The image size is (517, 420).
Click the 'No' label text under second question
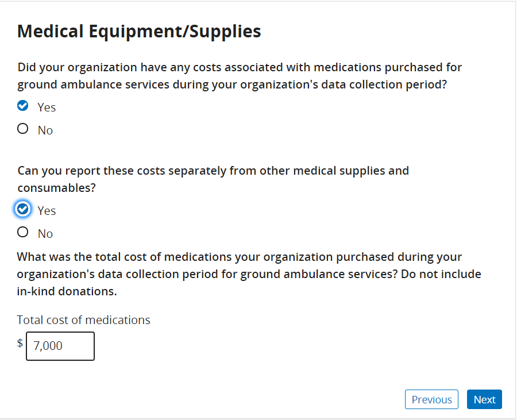[45, 234]
